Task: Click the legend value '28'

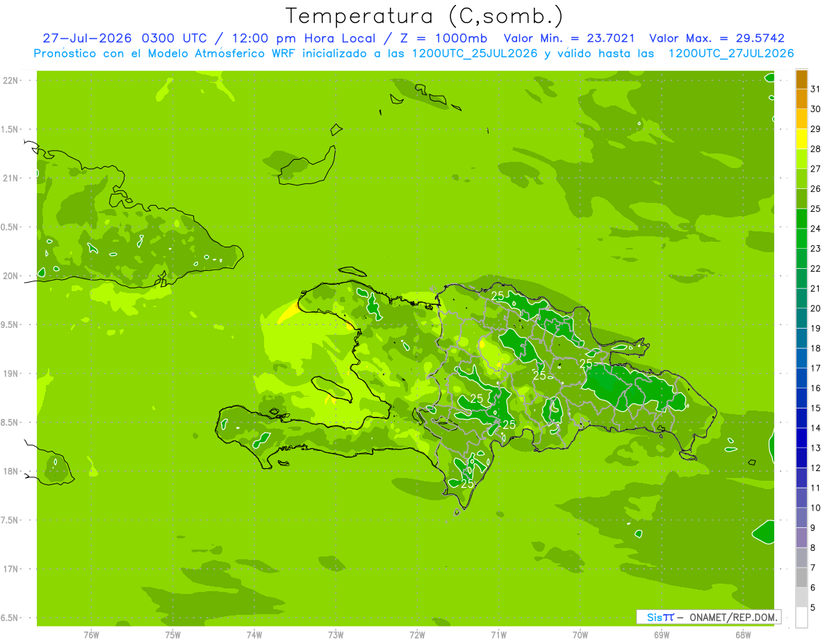Action: (816, 149)
